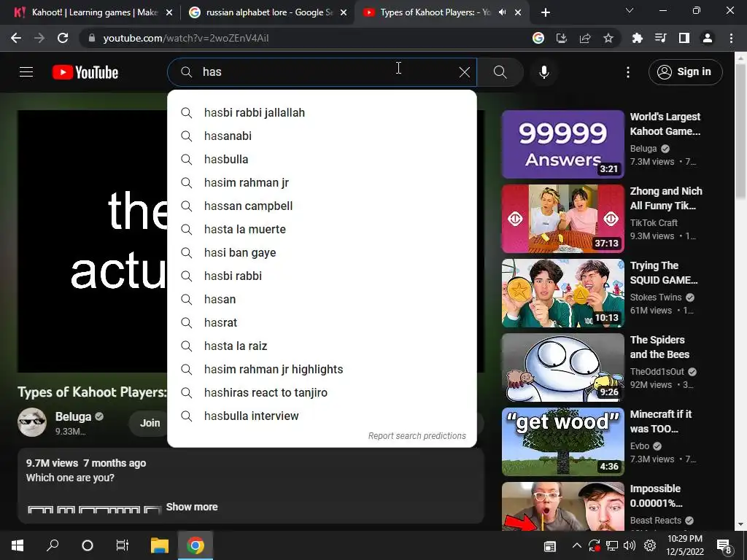The image size is (747, 560).
Task: Select the hasrat suggestion
Action: click(x=322, y=322)
